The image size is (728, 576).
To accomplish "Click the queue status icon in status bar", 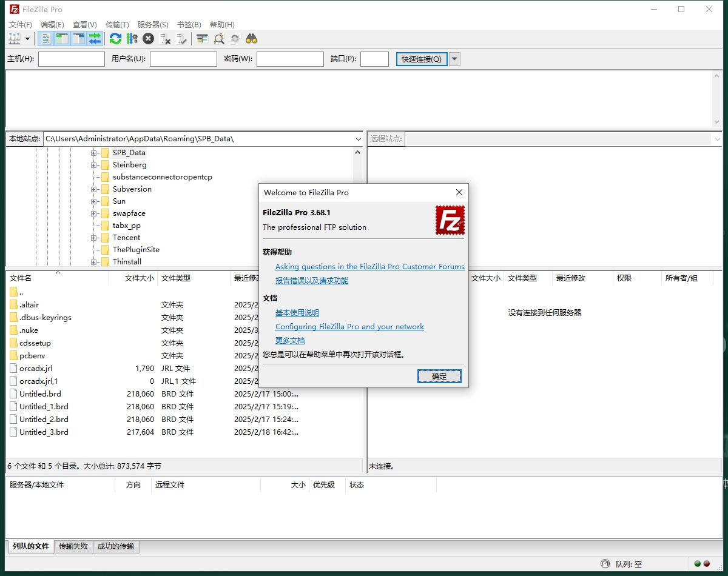I will pos(605,564).
